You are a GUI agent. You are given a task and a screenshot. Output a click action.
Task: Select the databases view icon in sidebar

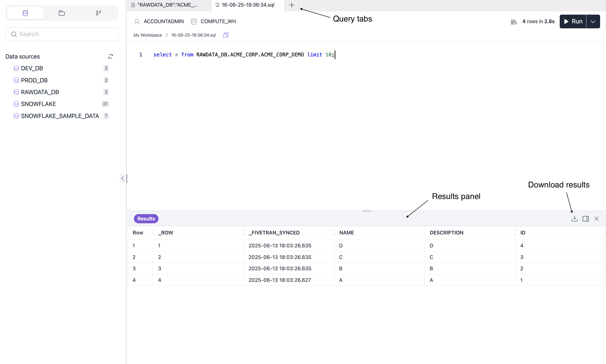click(x=25, y=13)
